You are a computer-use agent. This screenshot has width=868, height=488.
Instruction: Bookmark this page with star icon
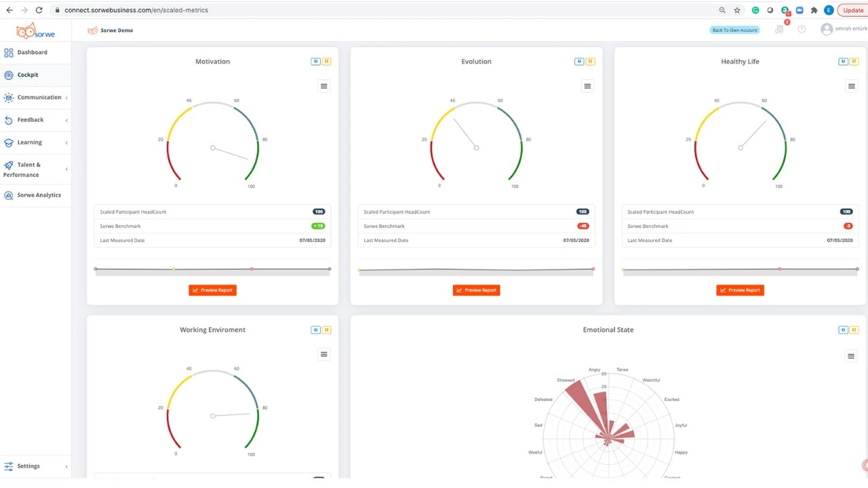tap(737, 10)
